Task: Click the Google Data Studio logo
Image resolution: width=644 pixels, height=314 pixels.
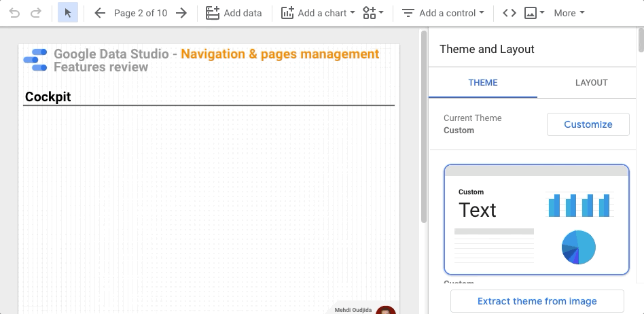Action: [x=35, y=60]
